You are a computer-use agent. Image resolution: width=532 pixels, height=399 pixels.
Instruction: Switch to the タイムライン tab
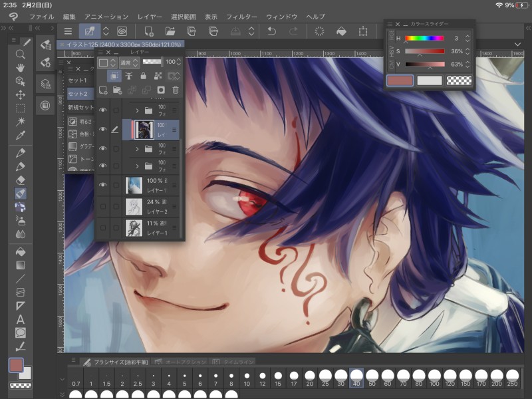pos(233,362)
